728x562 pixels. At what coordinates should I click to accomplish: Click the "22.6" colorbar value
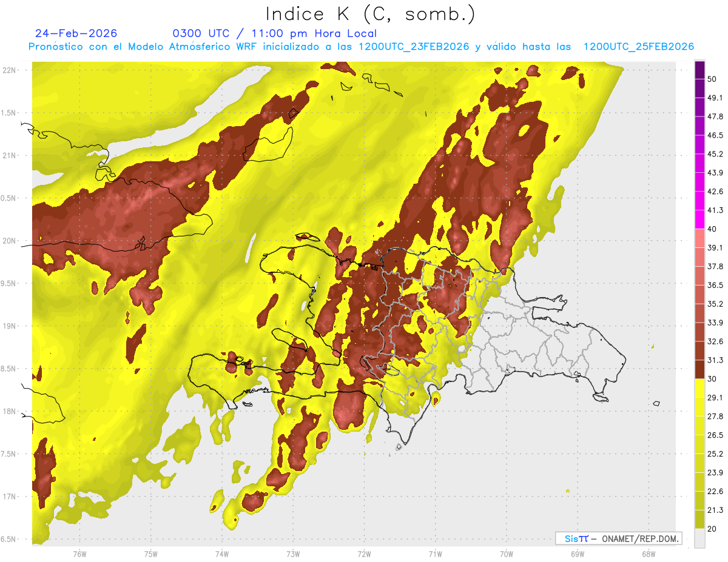tap(715, 491)
